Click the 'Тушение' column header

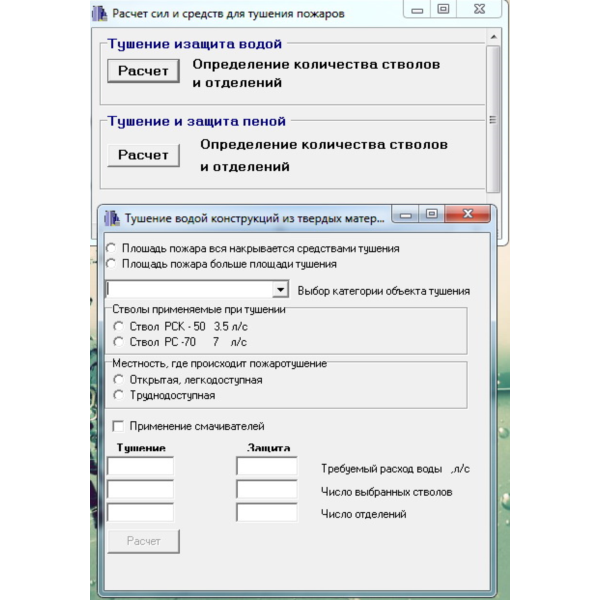click(x=141, y=448)
